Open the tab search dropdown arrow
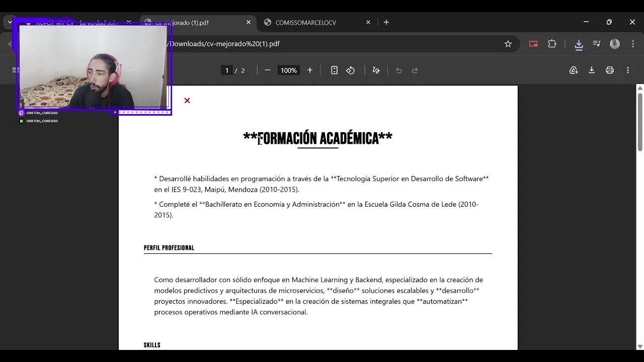The height and width of the screenshot is (362, 644). [10, 22]
